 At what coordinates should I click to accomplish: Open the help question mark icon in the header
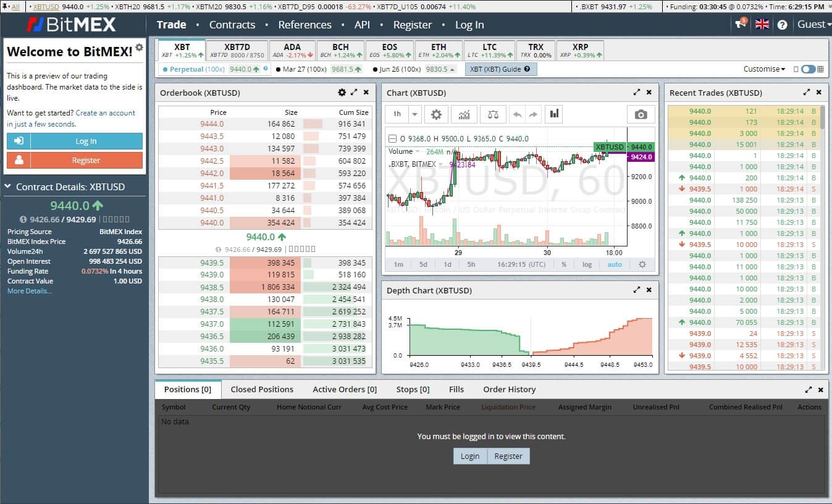(782, 25)
